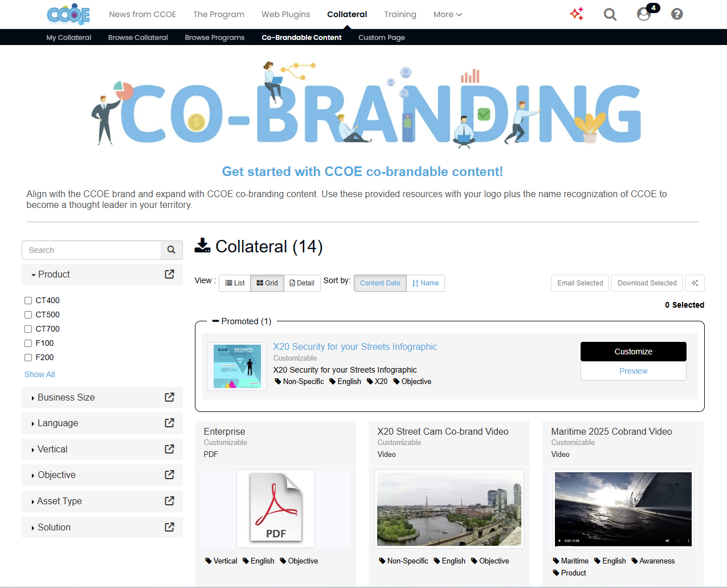Check the F200 product checkbox

28,357
